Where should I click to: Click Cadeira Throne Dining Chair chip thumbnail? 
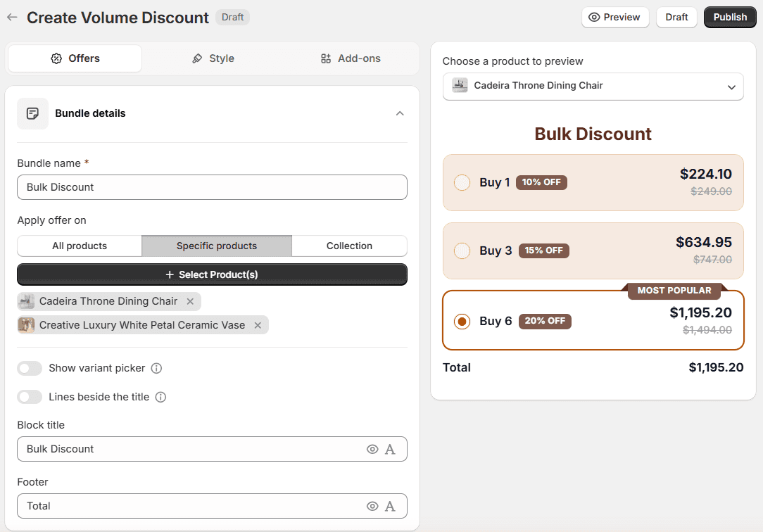26,301
